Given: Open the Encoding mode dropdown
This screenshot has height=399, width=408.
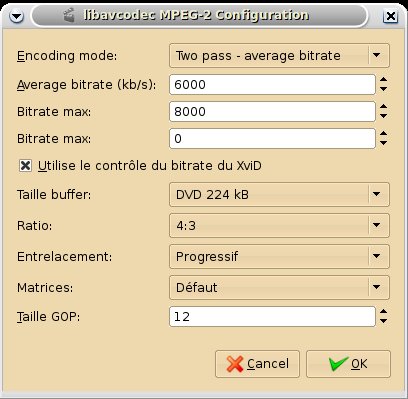Looking at the screenshot, I should tap(279, 55).
